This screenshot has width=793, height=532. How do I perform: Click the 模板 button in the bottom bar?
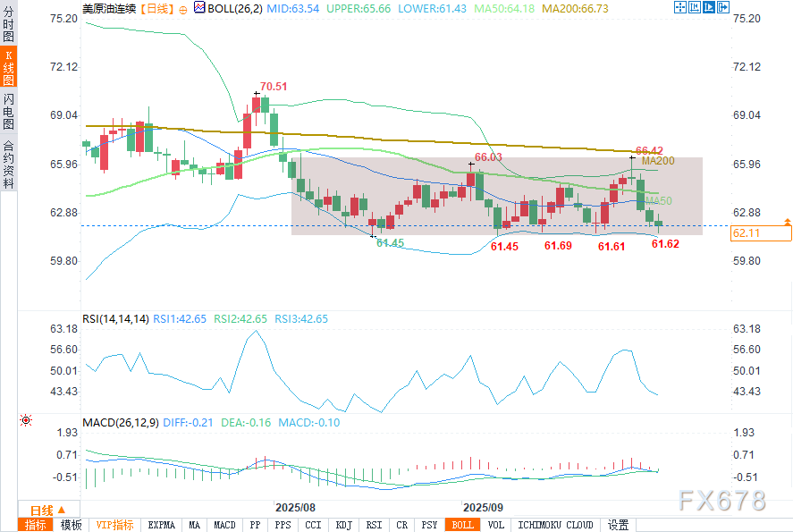coord(71,525)
